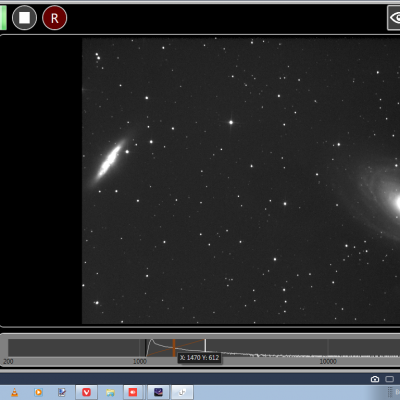Image resolution: width=400 pixels, height=400 pixels.
Task: Click the '200' label on histogram axis
Action: [x=8, y=361]
